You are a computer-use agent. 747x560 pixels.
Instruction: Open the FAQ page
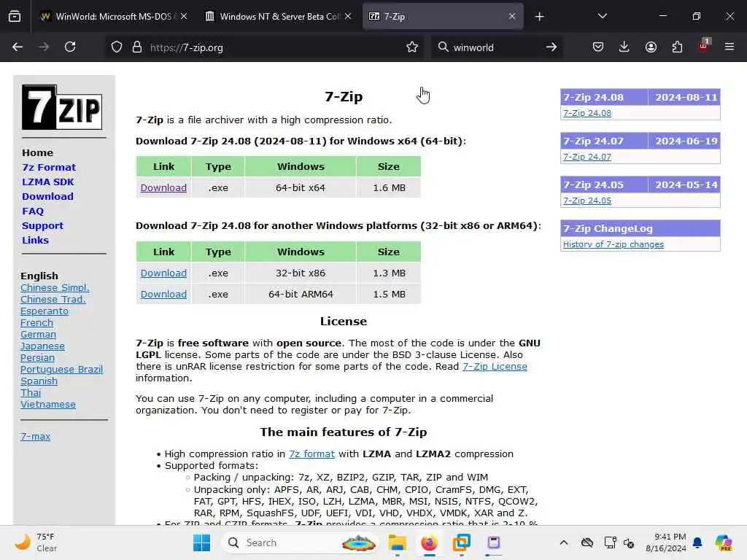tap(32, 211)
